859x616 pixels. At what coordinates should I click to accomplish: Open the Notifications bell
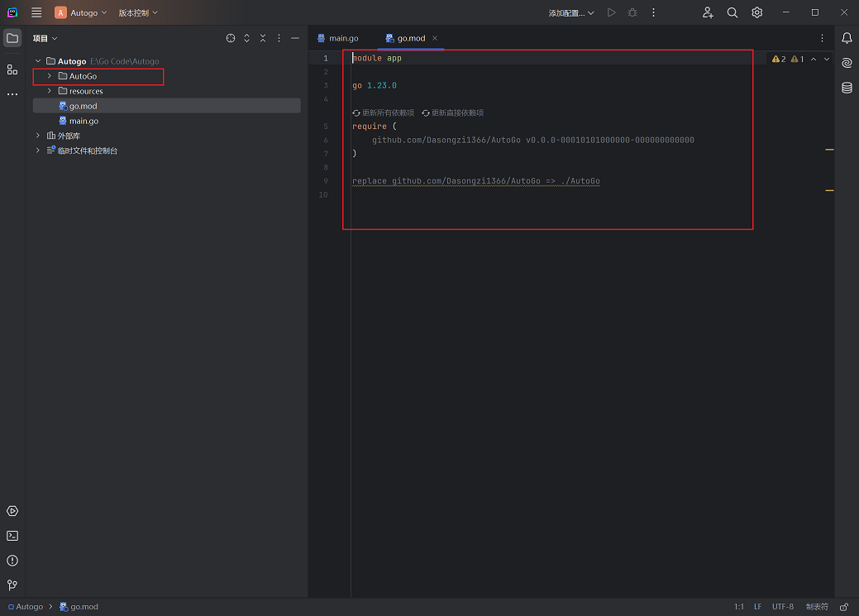click(847, 38)
